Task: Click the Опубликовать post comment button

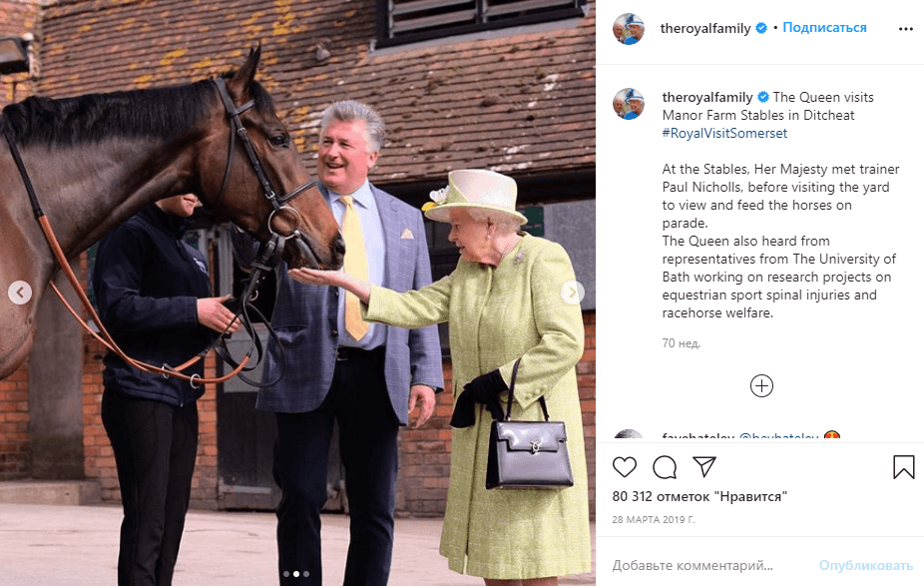Action: (866, 565)
